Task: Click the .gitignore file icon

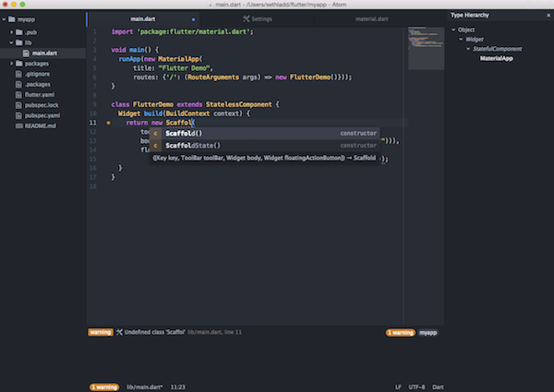Action: click(x=18, y=74)
